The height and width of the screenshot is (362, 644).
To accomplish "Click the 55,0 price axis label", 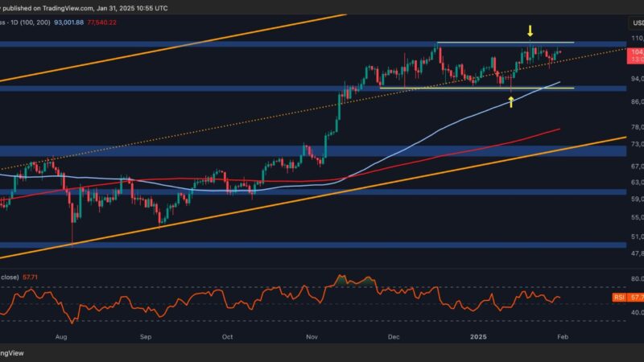I will (638, 217).
